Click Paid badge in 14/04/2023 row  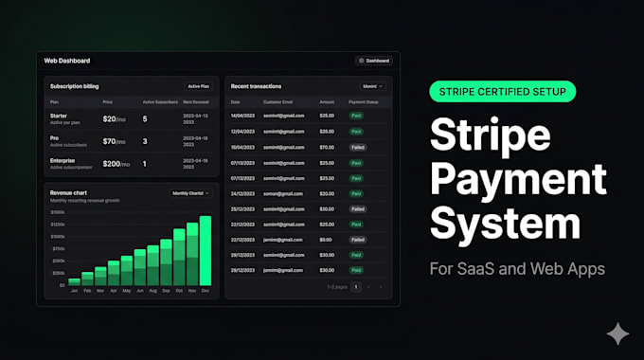click(356, 116)
